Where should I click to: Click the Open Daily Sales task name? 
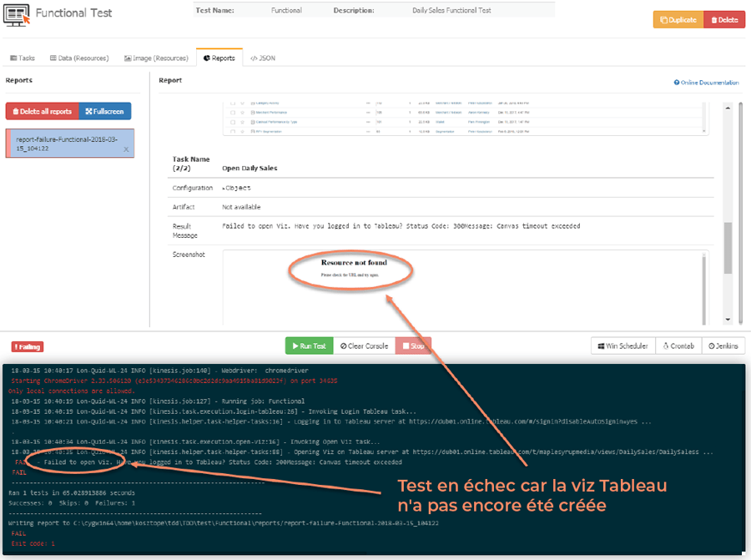(249, 168)
